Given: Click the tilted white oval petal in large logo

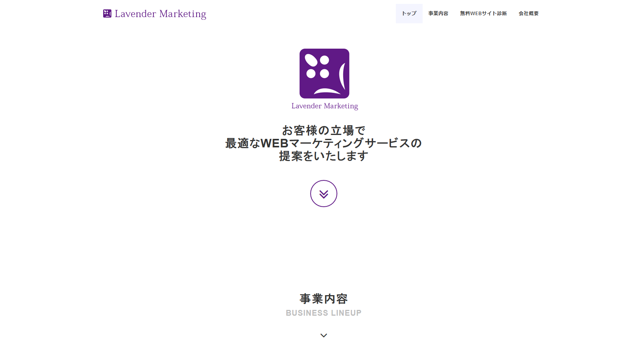Looking at the screenshot, I should (x=311, y=60).
